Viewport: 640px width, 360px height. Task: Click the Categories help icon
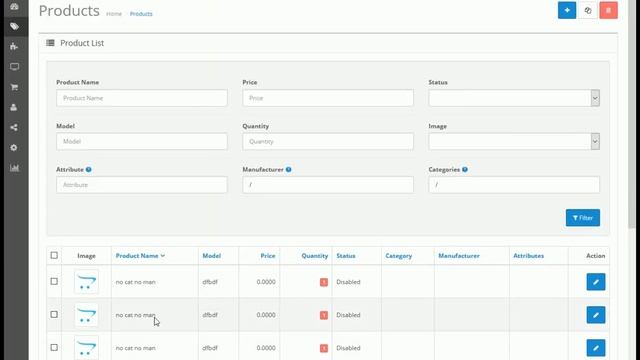point(465,169)
